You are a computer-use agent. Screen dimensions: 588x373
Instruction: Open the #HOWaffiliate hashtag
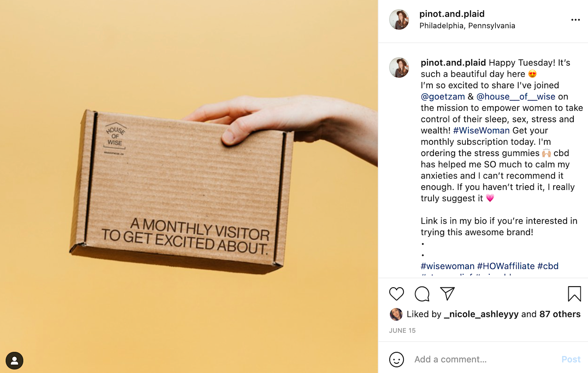[x=505, y=266]
